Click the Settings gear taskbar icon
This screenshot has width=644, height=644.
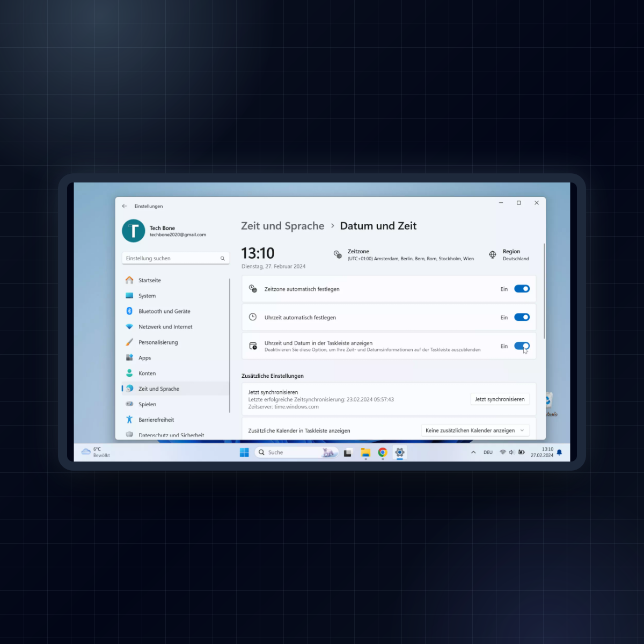click(400, 452)
